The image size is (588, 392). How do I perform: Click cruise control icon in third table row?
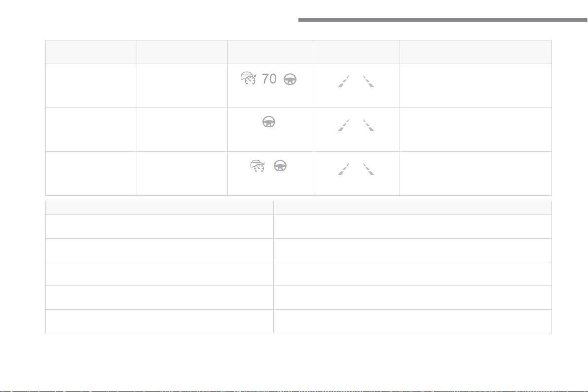[x=257, y=166]
